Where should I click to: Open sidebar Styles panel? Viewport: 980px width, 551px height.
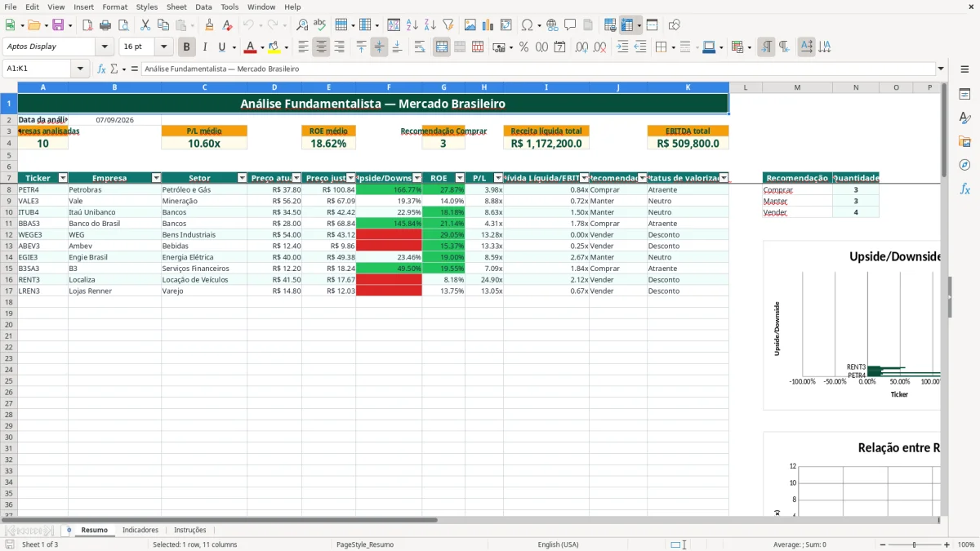click(x=964, y=118)
